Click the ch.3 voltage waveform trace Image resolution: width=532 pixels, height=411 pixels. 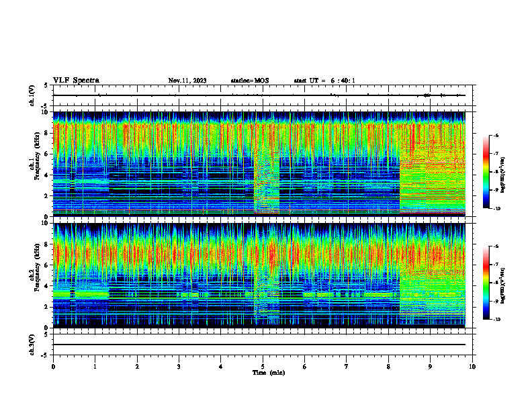[x=259, y=345]
